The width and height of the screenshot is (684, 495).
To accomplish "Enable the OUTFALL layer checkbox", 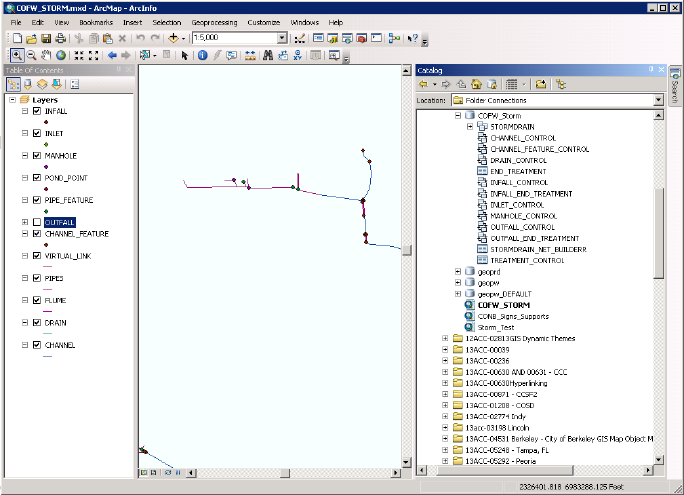I will tap(37, 221).
